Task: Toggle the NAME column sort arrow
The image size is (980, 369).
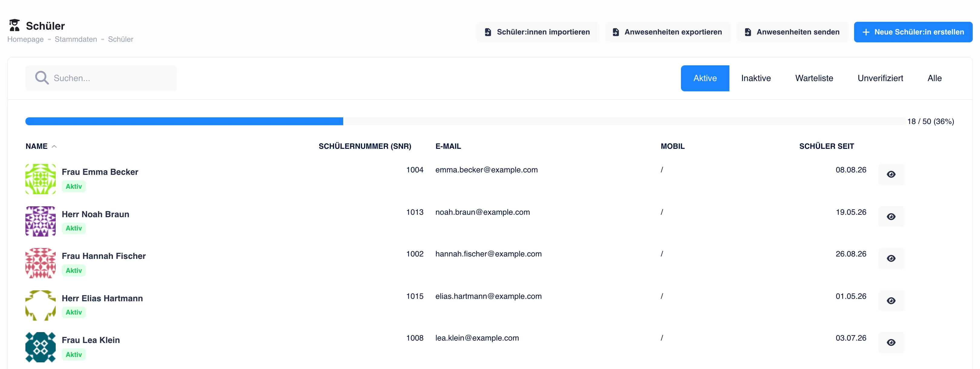Action: [x=54, y=146]
